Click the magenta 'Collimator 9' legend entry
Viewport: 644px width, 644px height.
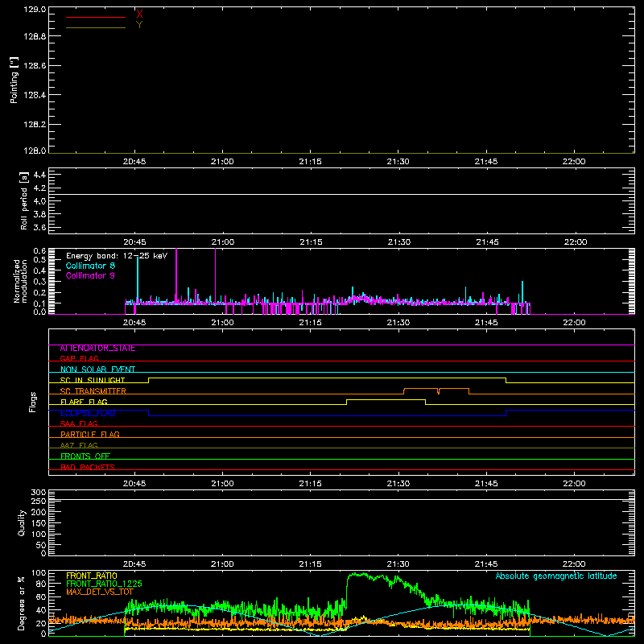(90, 275)
